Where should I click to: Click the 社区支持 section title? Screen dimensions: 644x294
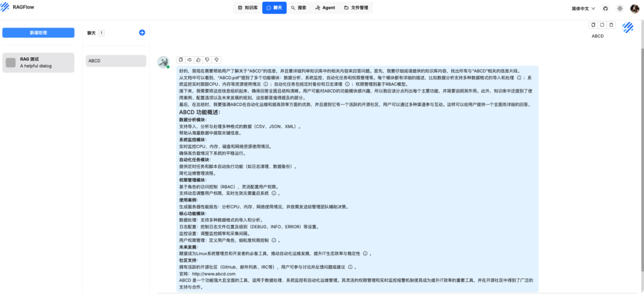coord(190,261)
